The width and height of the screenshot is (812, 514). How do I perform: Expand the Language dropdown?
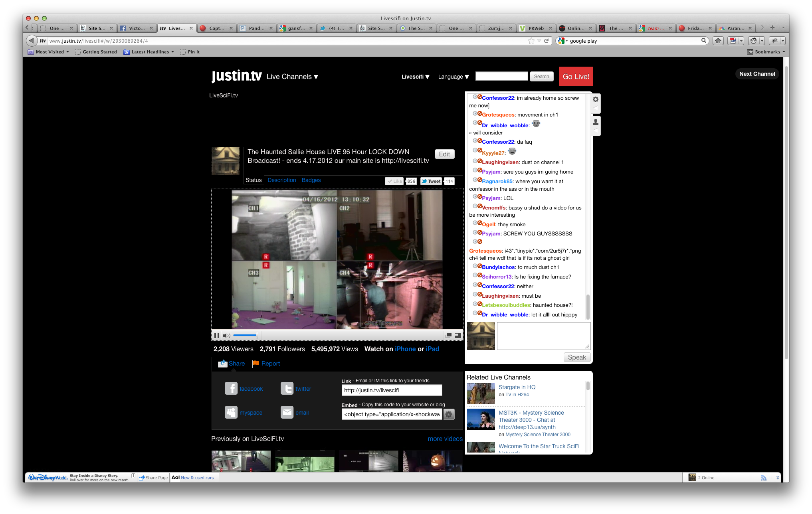453,77
